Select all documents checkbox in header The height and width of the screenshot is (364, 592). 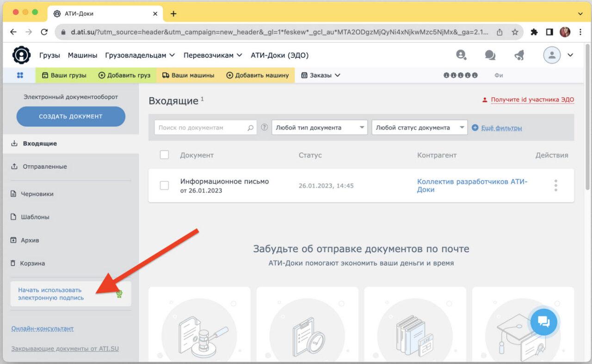click(x=164, y=155)
